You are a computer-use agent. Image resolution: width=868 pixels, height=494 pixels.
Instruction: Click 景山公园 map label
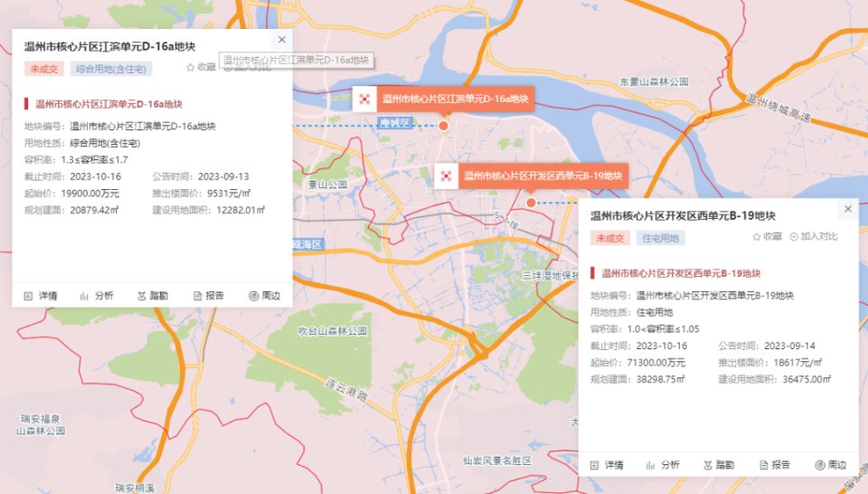[x=327, y=185]
